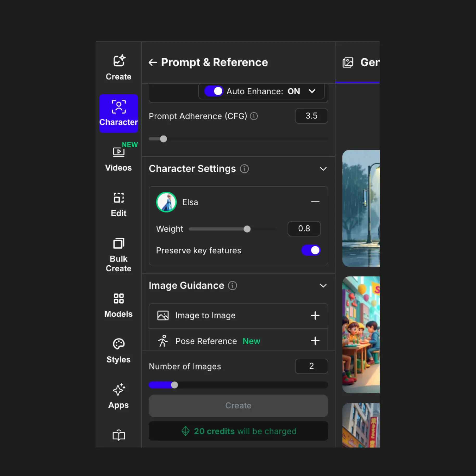The width and height of the screenshot is (476, 476).
Task: Click the CFG value field showing 3.5
Action: [x=311, y=116]
